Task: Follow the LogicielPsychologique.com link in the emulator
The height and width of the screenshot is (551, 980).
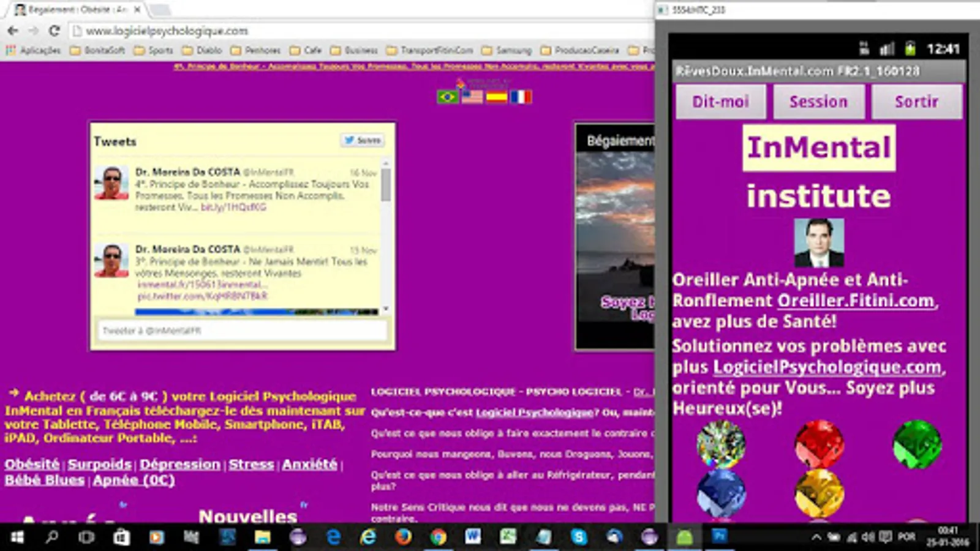Action: point(827,367)
